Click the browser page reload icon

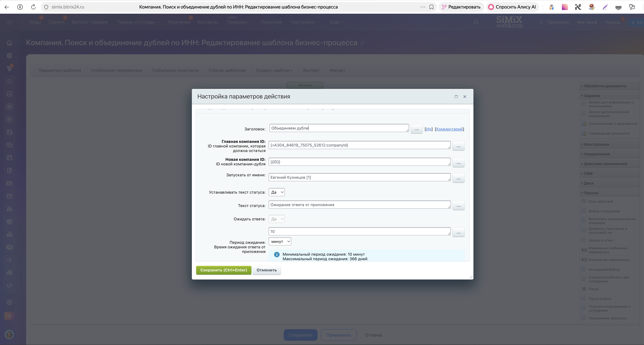(33, 7)
